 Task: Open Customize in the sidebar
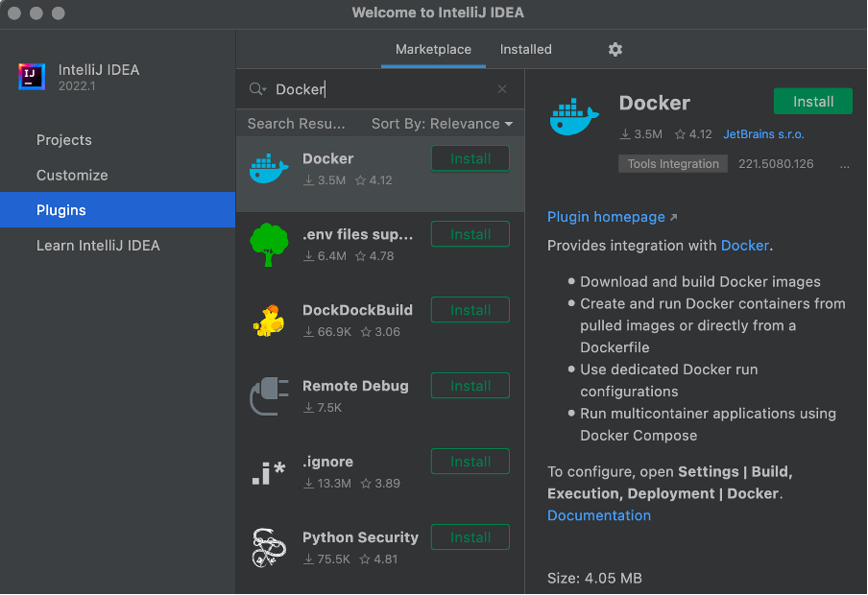pyautogui.click(x=72, y=176)
